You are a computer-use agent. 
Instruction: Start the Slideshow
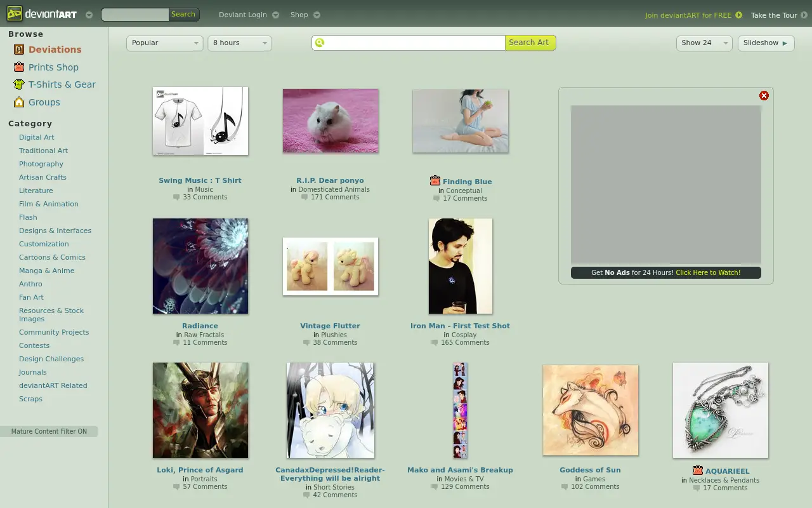766,43
